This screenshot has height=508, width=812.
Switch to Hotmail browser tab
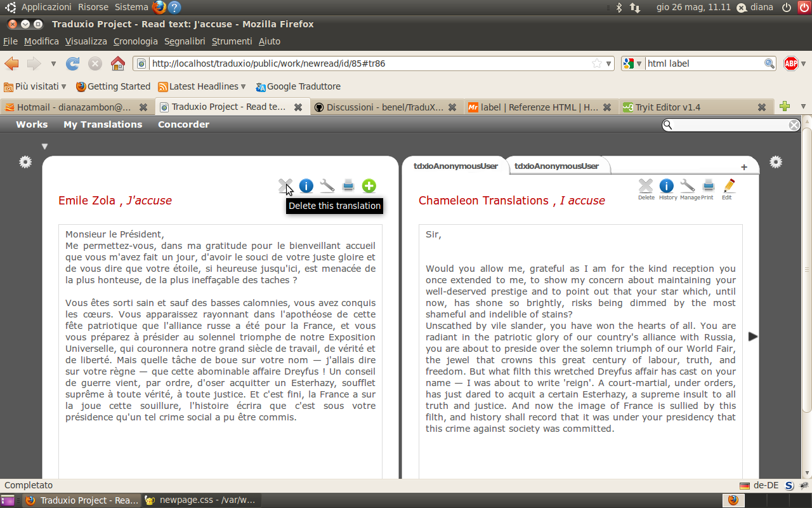point(76,107)
